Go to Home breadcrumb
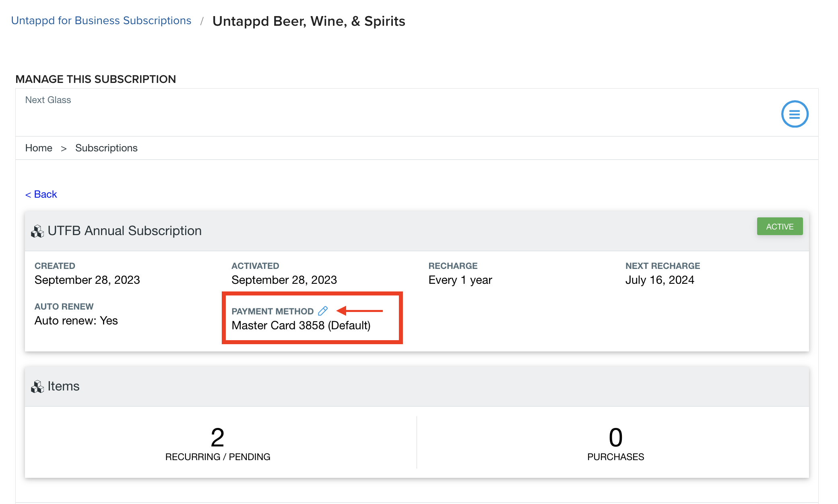 point(39,148)
